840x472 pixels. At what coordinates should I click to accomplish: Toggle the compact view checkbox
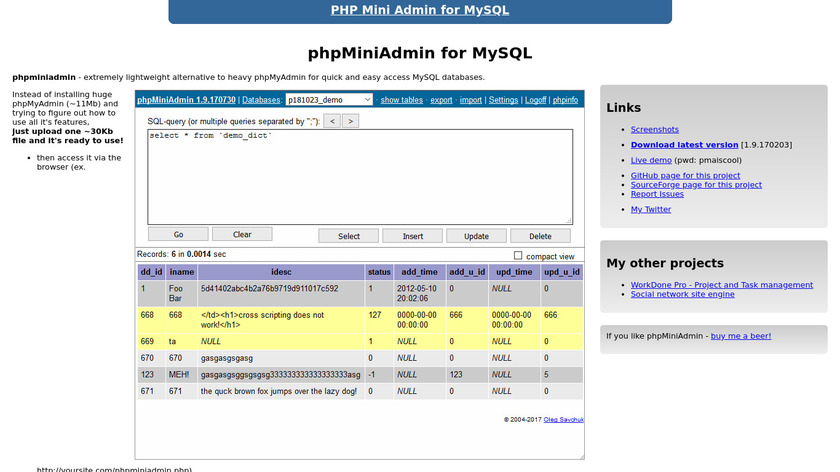(518, 256)
